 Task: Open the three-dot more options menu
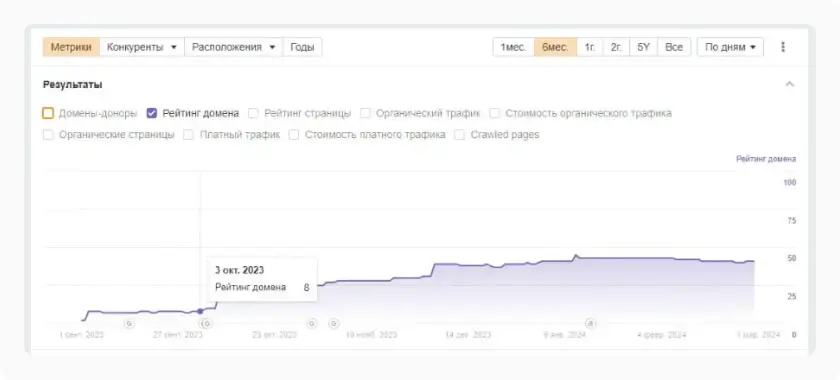tap(783, 47)
